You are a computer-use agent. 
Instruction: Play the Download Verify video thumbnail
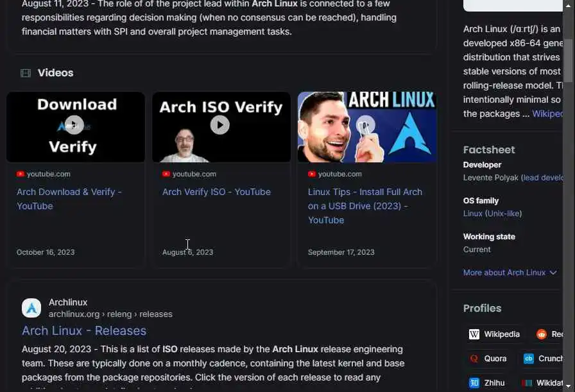(x=76, y=126)
